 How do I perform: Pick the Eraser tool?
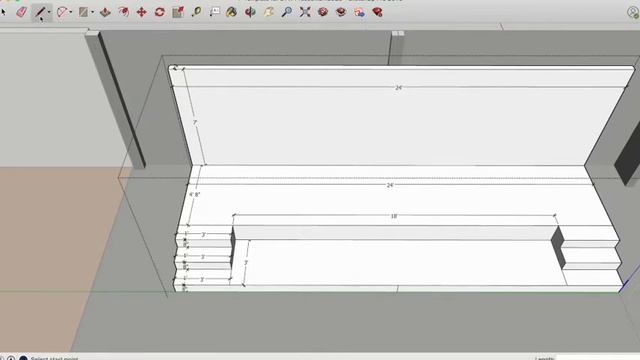click(22, 12)
